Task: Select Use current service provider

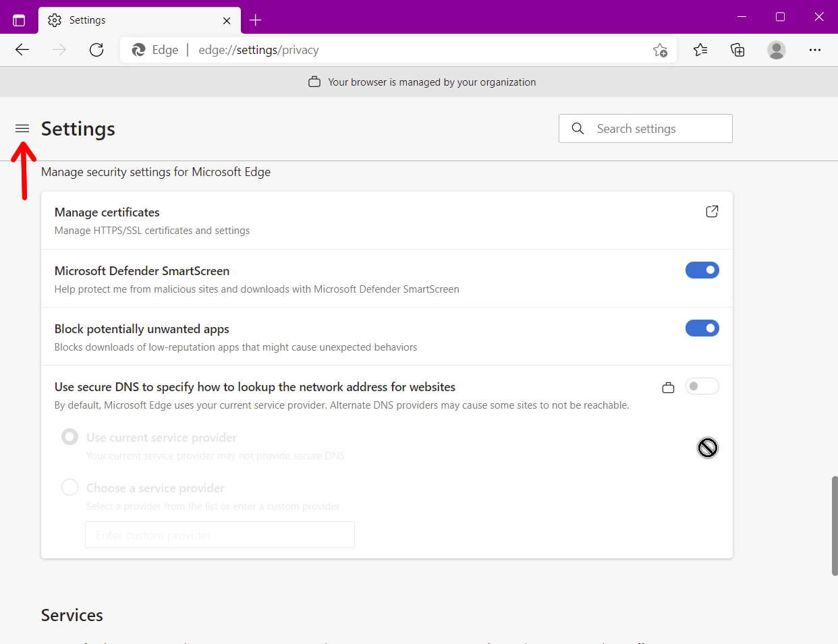Action: (69, 437)
